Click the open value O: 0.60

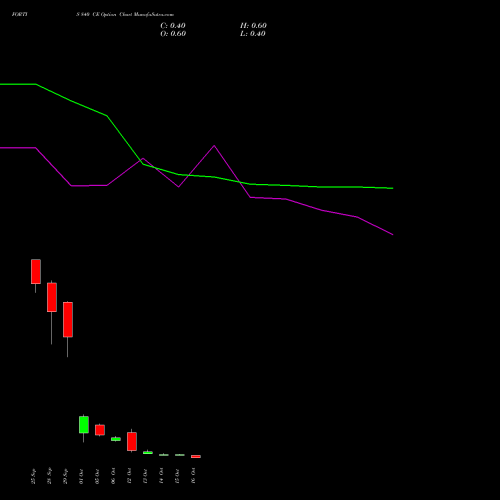click(x=173, y=34)
